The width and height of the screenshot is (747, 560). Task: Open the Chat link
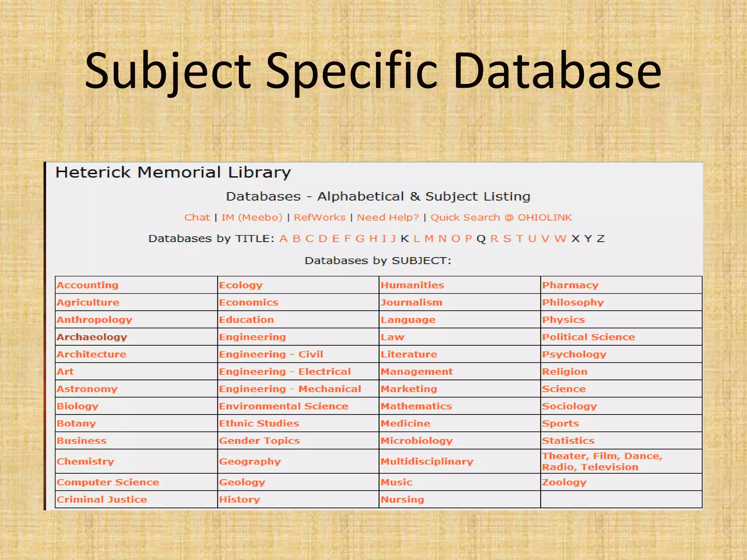[x=197, y=217]
